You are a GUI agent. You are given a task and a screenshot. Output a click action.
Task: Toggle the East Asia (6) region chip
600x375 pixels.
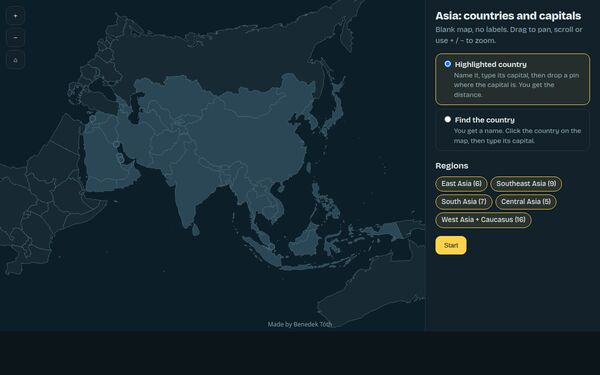[461, 184]
